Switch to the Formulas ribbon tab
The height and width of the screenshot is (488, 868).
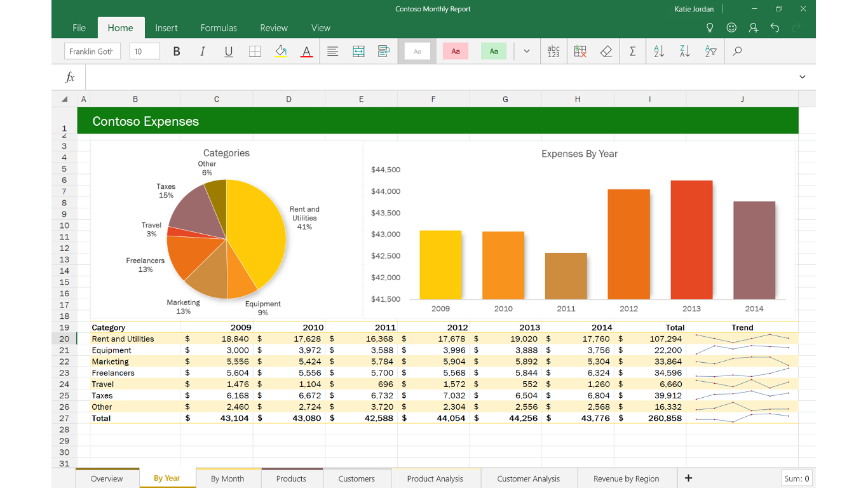[219, 28]
